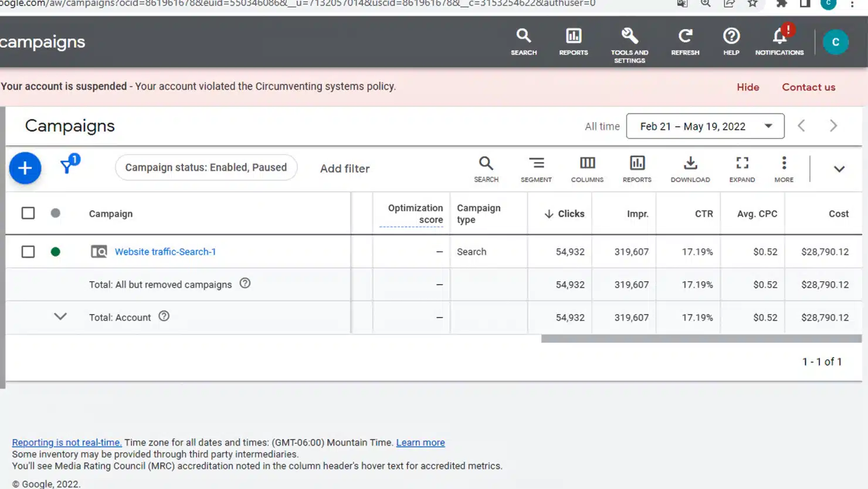Click help icon beside All but removed campaigns

(245, 284)
